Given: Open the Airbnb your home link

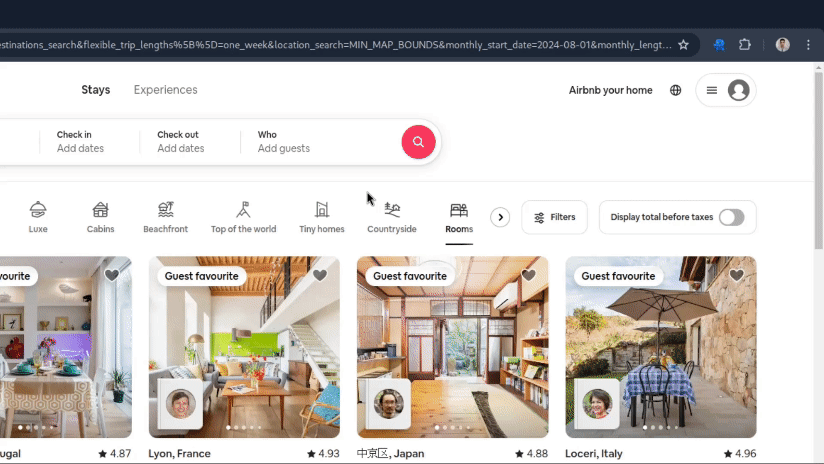Looking at the screenshot, I should tap(611, 90).
